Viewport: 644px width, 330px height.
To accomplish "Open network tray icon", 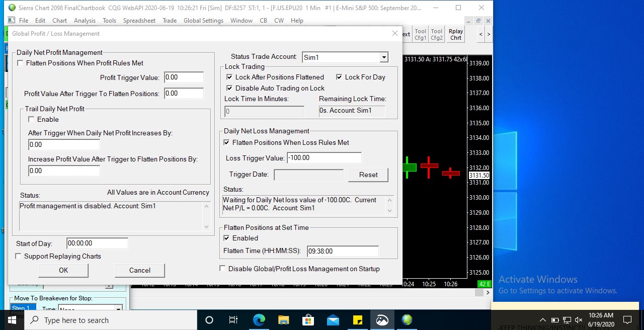I will pyautogui.click(x=567, y=320).
